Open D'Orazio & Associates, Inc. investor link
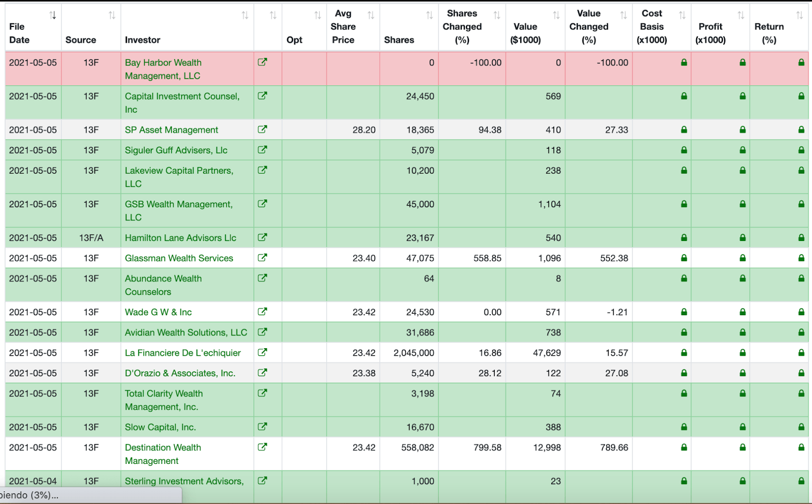 pos(180,373)
